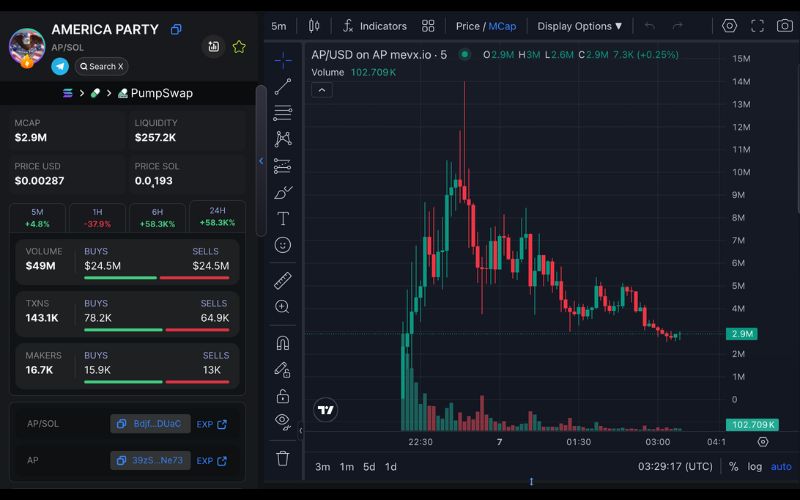Select the 5M change tab
800x500 pixels.
(x=37, y=218)
